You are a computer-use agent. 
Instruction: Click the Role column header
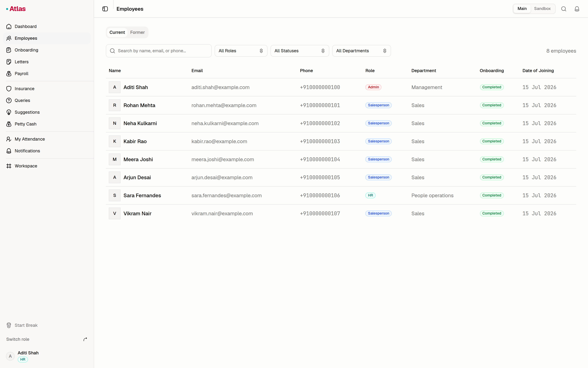(370, 71)
